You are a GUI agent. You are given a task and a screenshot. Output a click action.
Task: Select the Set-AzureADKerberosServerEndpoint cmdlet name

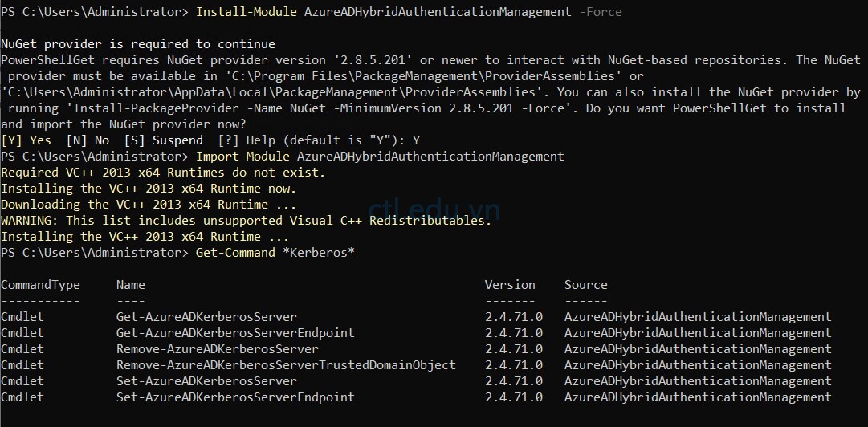click(x=235, y=397)
